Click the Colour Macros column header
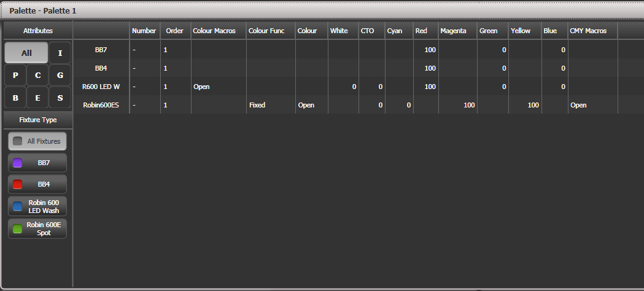Screen dimensions: 644x291 [x=219, y=31]
